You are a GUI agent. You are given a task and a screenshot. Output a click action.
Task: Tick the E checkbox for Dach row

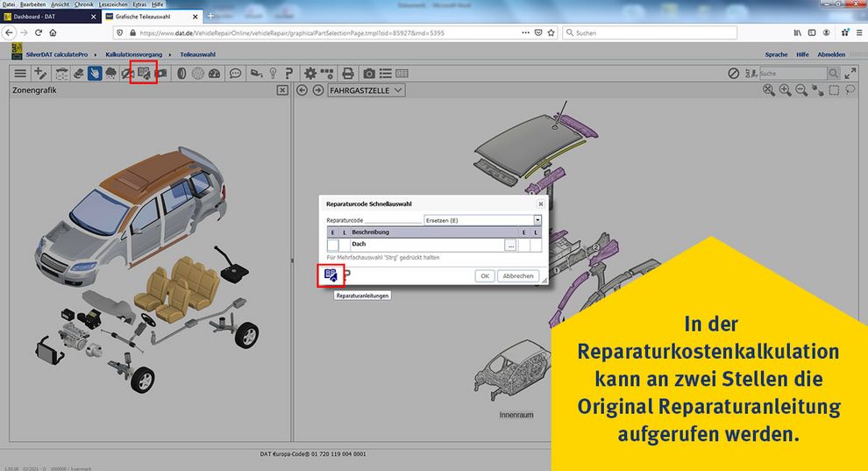[333, 246]
